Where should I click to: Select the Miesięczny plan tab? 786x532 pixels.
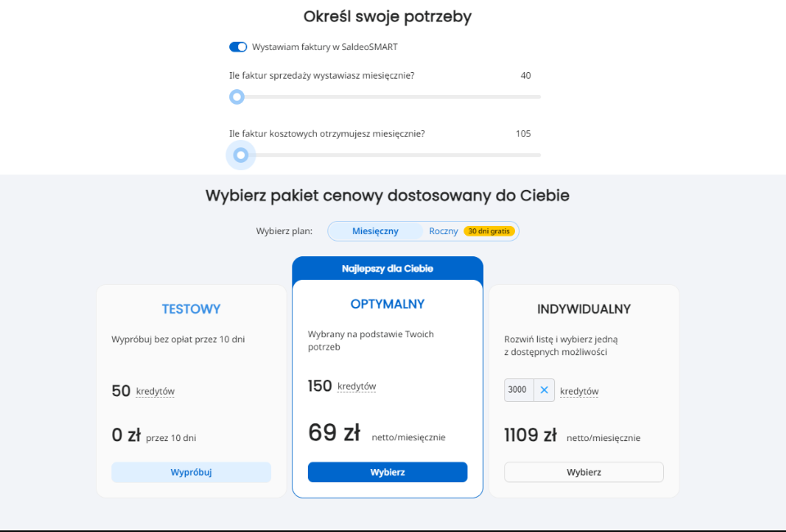376,231
